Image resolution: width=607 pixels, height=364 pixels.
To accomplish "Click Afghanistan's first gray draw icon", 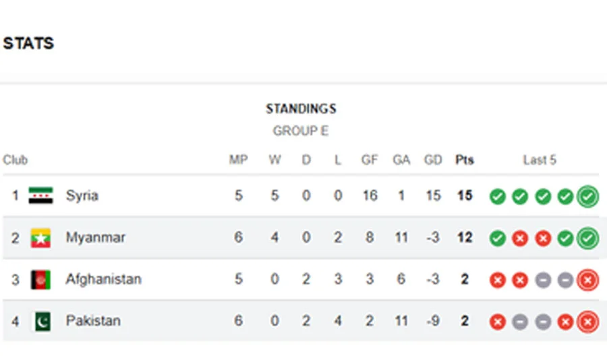I will (x=543, y=280).
